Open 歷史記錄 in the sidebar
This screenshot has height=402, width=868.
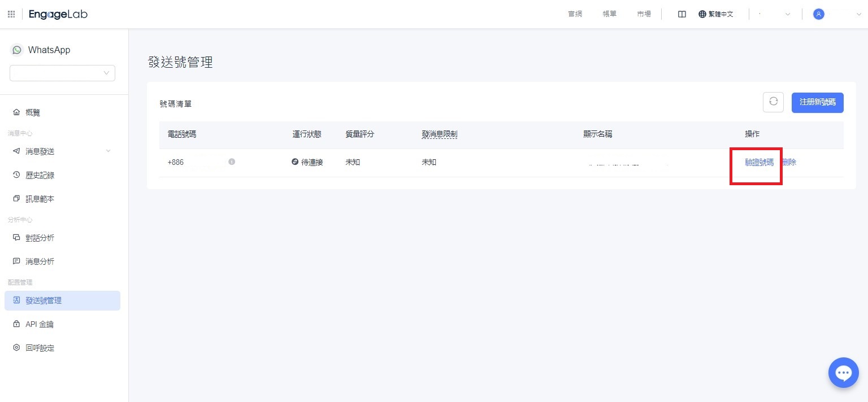coord(40,175)
